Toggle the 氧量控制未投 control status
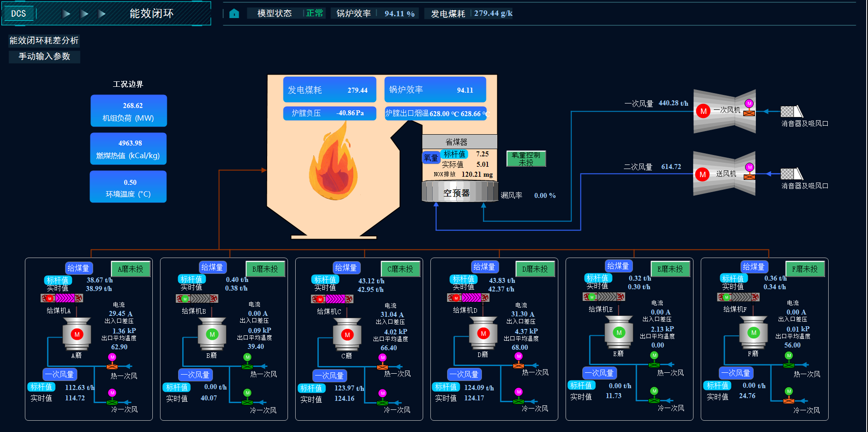Screen dimensions: 868x432 click(x=526, y=159)
